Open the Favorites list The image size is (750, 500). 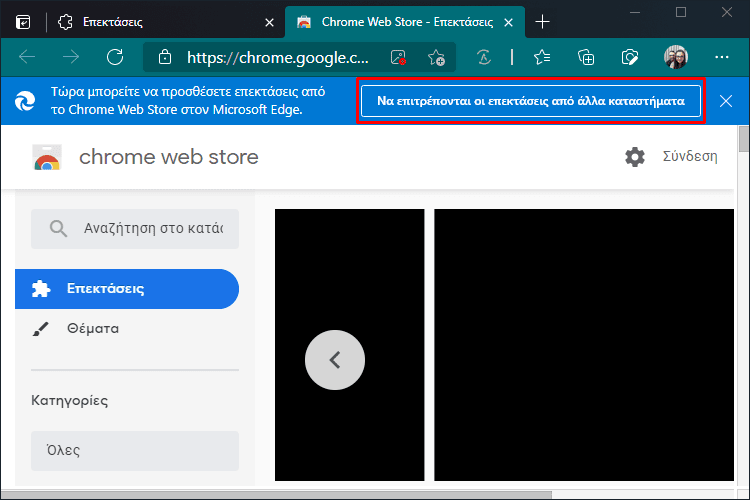pos(542,58)
